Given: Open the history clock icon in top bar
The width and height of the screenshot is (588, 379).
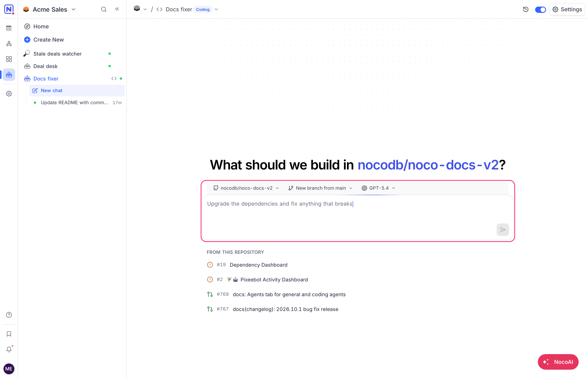Looking at the screenshot, I should pyautogui.click(x=525, y=9).
